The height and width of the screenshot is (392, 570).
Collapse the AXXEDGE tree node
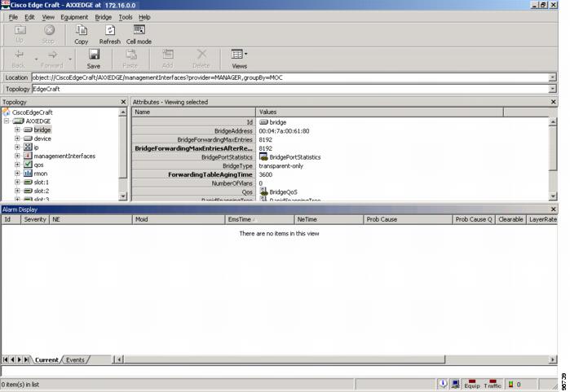[7, 121]
